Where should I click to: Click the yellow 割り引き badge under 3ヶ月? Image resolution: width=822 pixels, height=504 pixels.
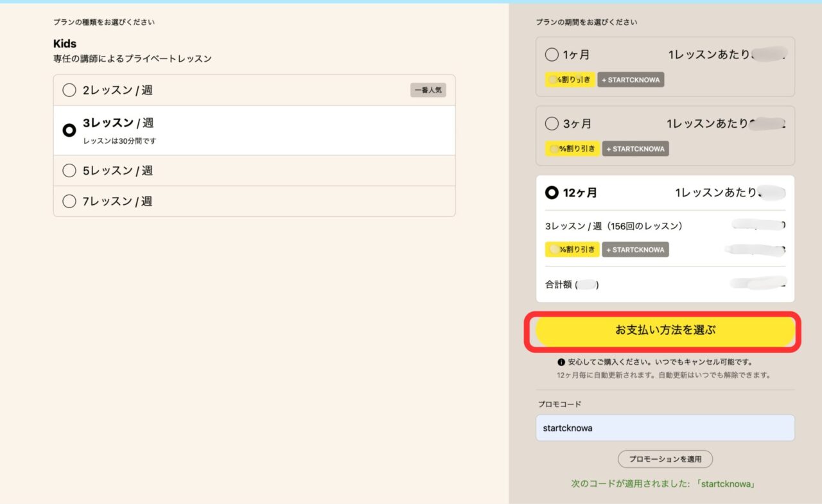tap(572, 148)
